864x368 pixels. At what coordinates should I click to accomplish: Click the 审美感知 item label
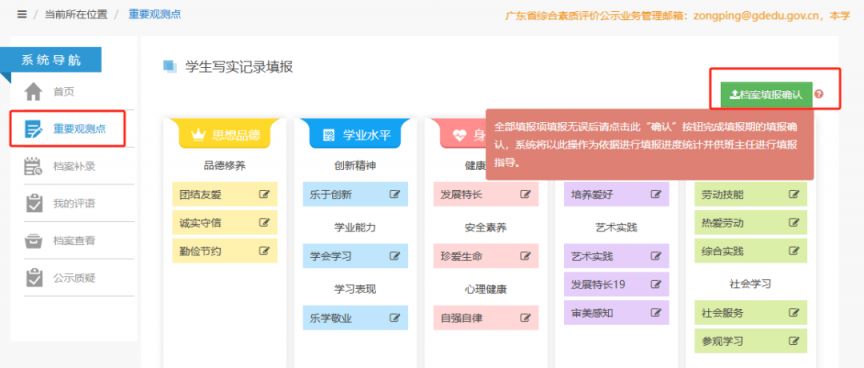(x=592, y=313)
